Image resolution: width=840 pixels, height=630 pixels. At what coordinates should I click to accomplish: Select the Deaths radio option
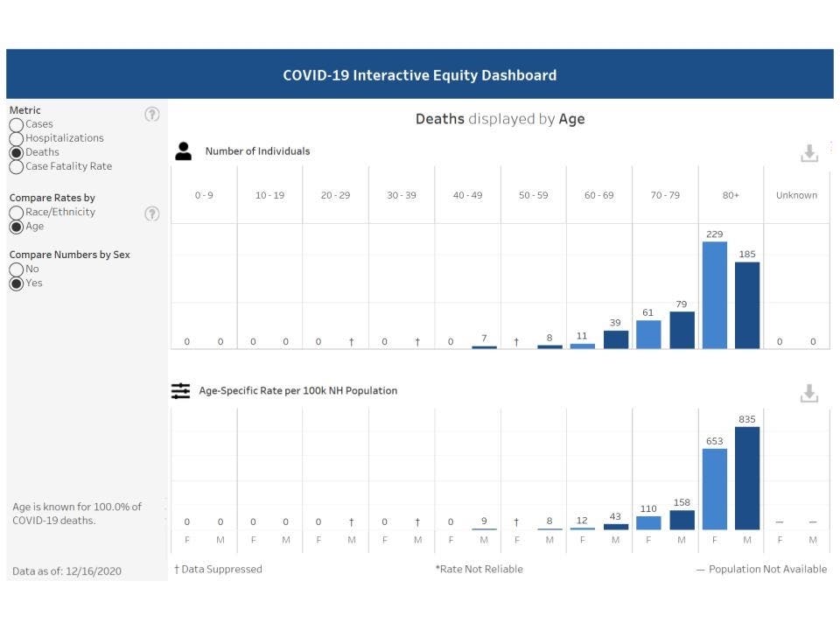(16, 152)
